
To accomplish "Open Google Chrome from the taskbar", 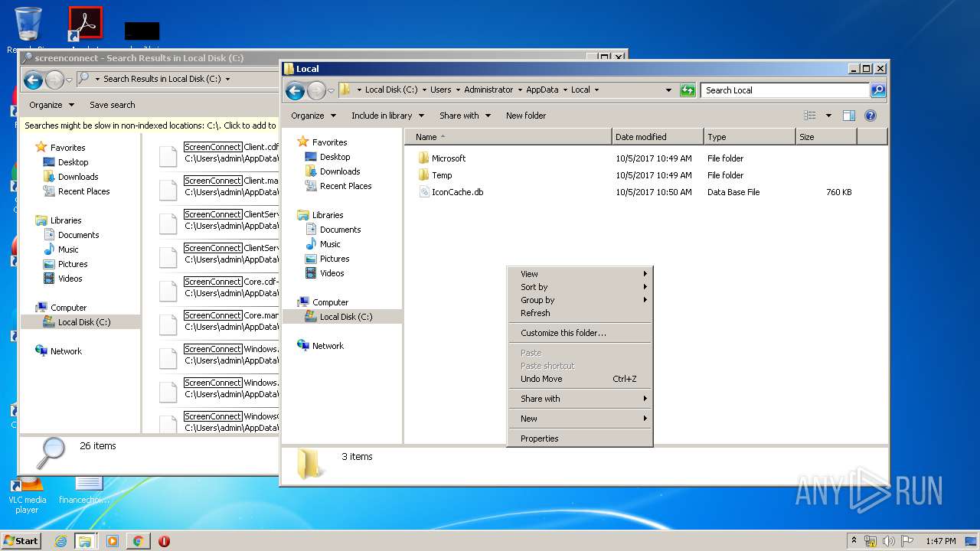I will click(x=138, y=541).
